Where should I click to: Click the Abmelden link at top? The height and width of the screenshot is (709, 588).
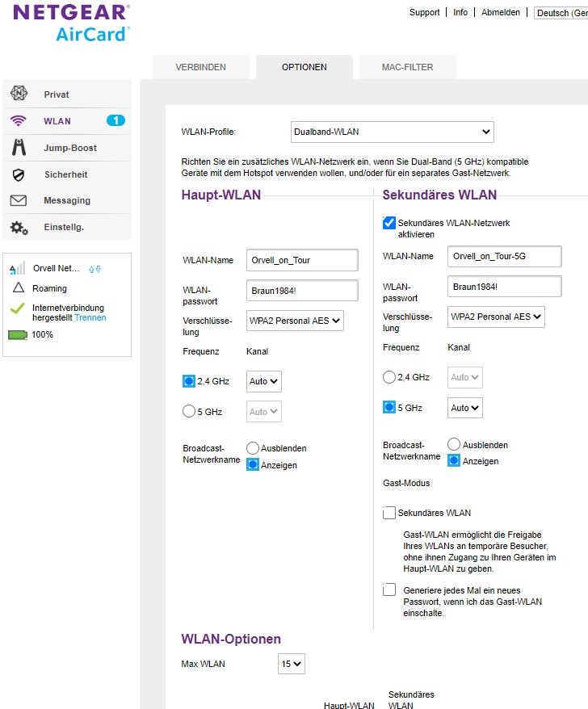click(x=500, y=12)
